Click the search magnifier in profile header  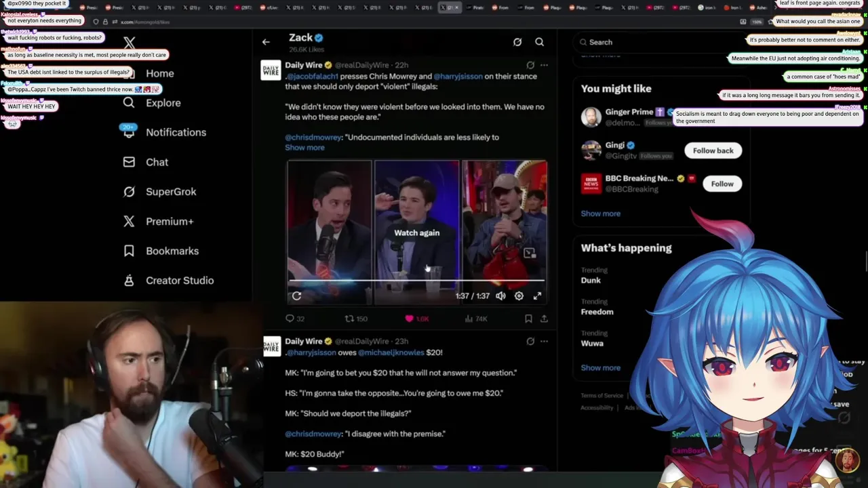(540, 42)
